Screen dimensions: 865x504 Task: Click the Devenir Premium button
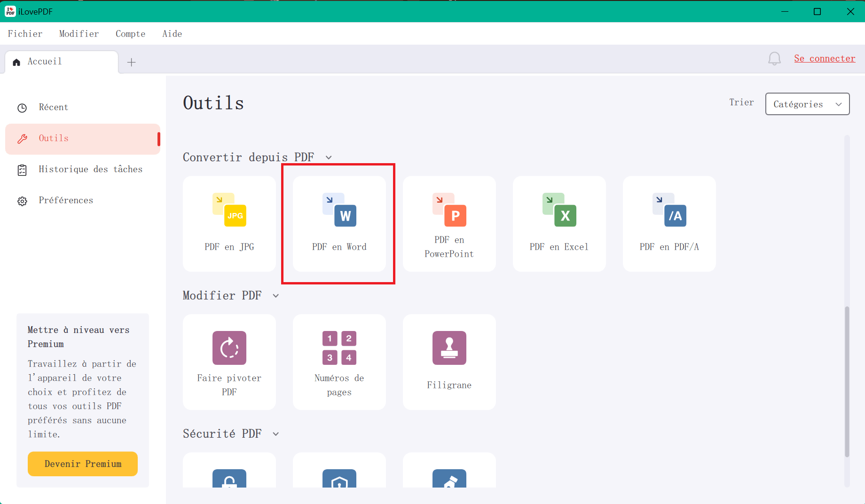point(83,464)
